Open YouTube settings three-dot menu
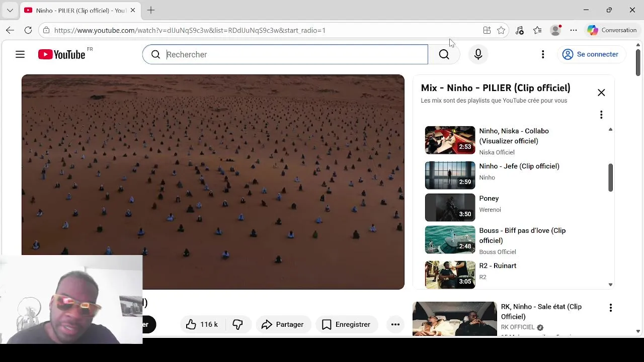Image resolution: width=644 pixels, height=362 pixels. 543,54
